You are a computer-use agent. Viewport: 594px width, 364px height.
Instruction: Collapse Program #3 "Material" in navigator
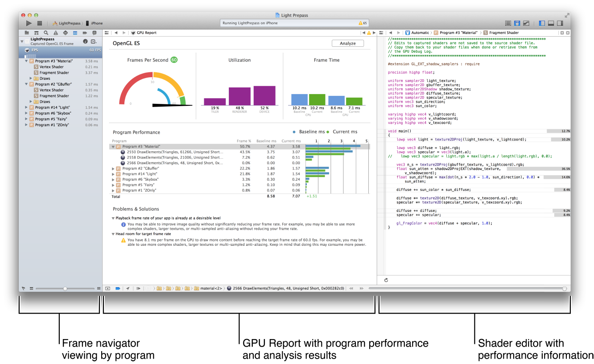[27, 61]
